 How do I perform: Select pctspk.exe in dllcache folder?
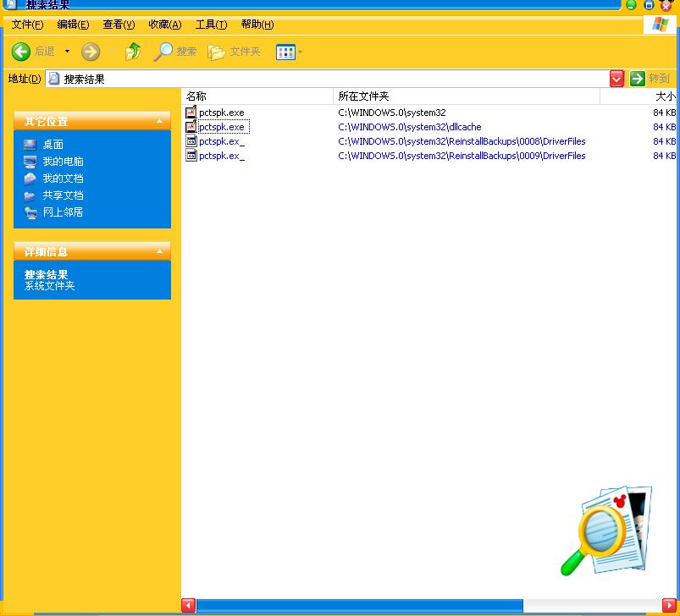tap(224, 127)
